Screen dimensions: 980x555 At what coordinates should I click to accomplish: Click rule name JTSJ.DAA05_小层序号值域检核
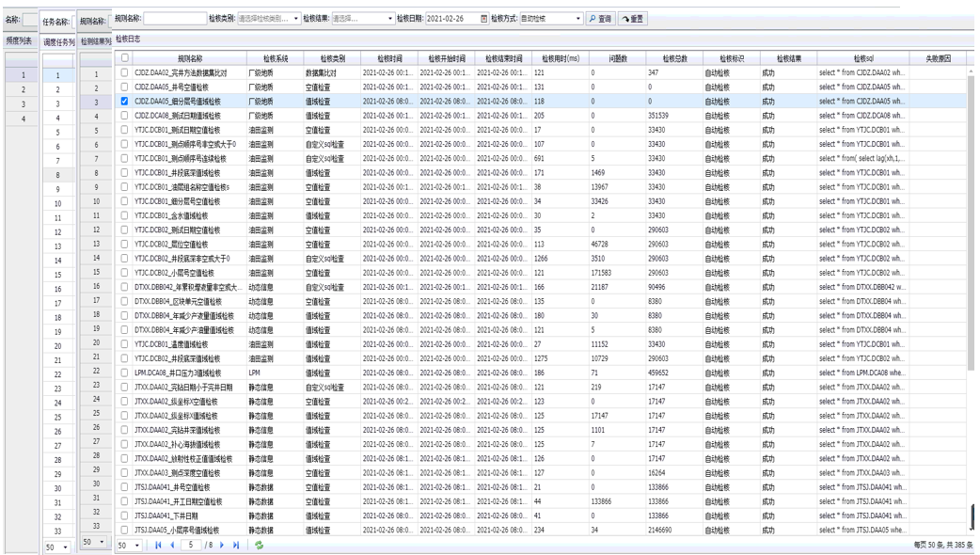(x=177, y=530)
